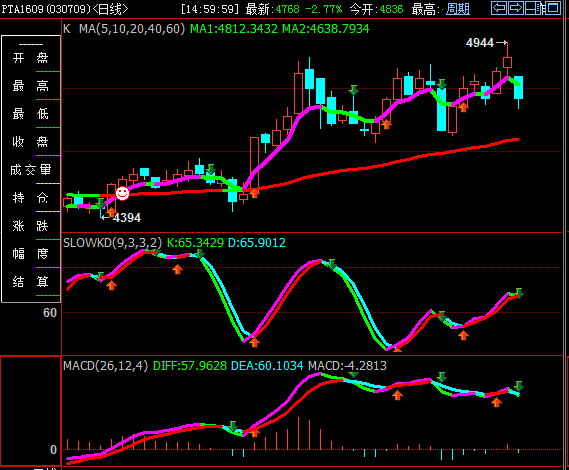The height and width of the screenshot is (470, 569).
Task: Click the PTA1609 contract title
Action: point(22,9)
